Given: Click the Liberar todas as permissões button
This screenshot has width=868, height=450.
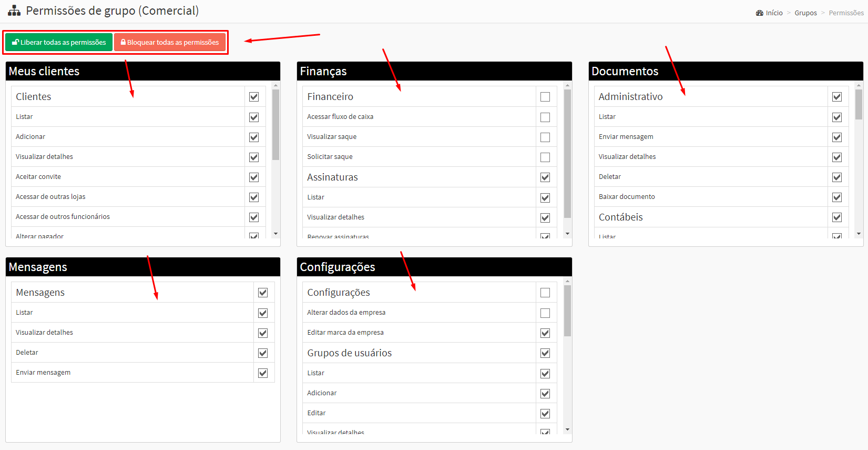Looking at the screenshot, I should tap(59, 42).
